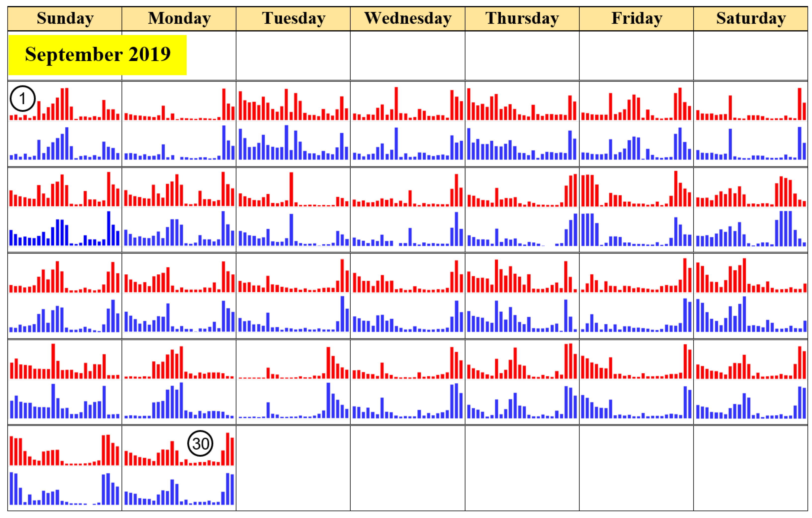Select the Sunday column header

coord(65,19)
